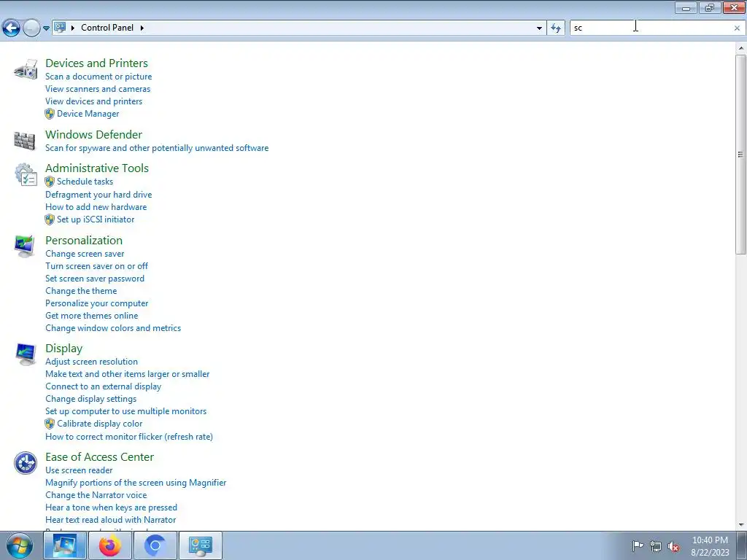Screen dimensions: 747x560
Task: Click the Personalization monitor icon
Action: (25, 246)
